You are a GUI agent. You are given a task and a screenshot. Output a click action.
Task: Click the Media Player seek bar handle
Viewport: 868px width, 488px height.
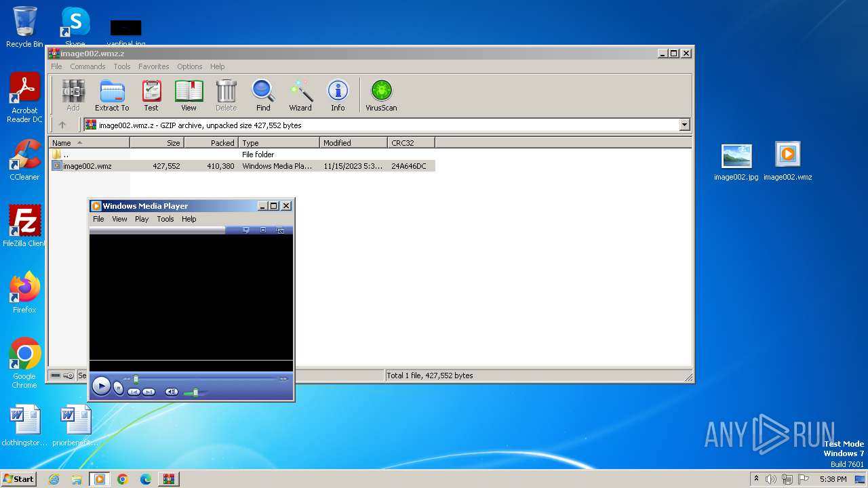pos(136,379)
